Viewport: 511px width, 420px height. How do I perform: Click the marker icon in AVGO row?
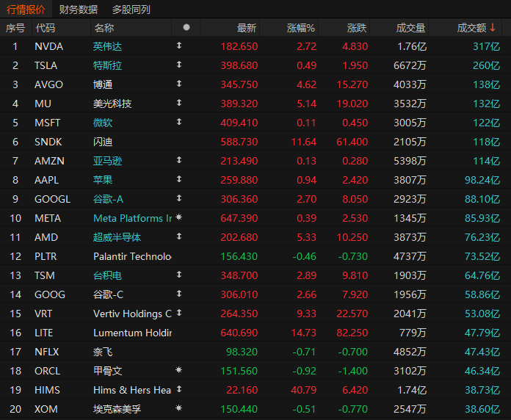[x=179, y=84]
